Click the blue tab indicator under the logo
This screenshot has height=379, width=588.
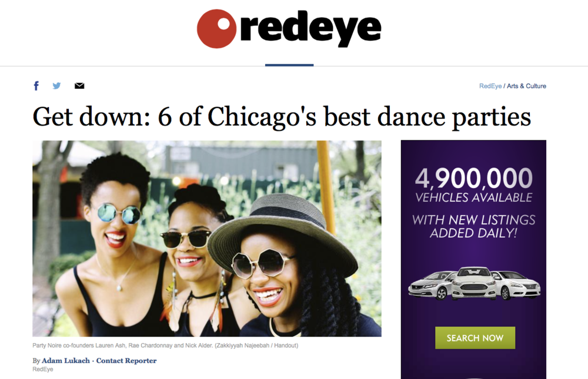point(289,65)
